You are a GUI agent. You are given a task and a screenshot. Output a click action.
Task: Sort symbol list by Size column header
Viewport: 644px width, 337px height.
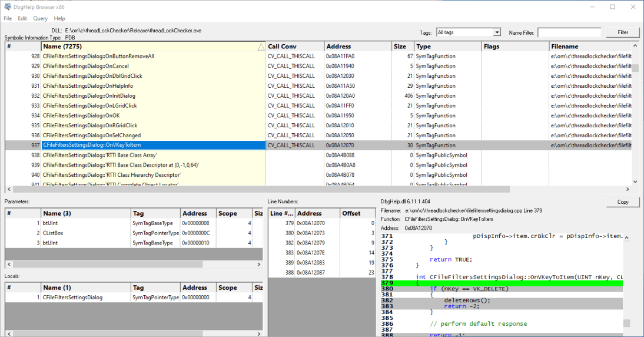click(x=403, y=47)
